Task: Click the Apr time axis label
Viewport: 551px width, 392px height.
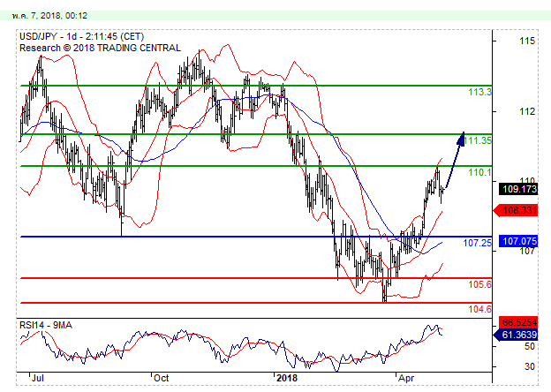Action: tap(406, 379)
